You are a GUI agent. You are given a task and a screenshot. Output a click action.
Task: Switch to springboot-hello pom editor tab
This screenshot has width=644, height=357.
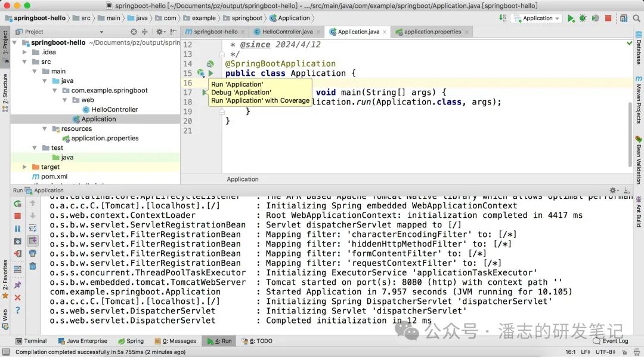215,32
